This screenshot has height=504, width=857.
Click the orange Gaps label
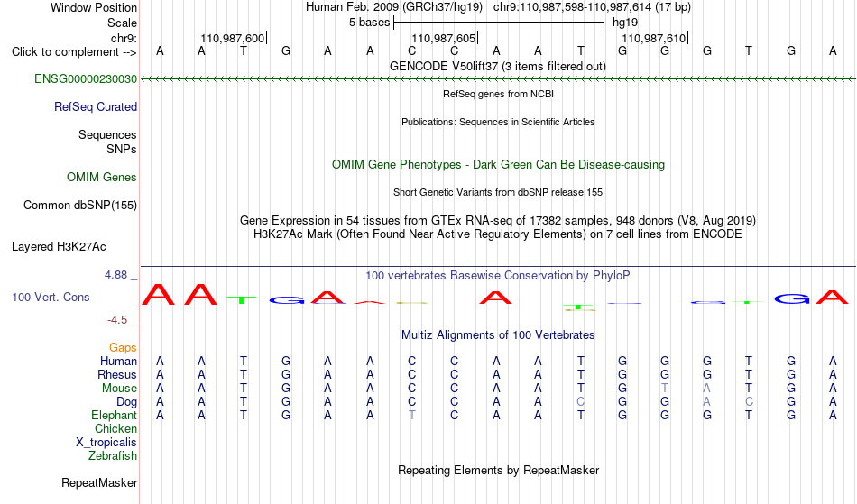click(x=123, y=348)
